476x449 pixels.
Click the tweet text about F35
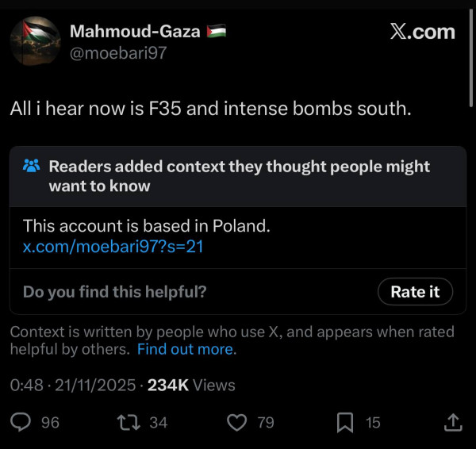(x=211, y=109)
